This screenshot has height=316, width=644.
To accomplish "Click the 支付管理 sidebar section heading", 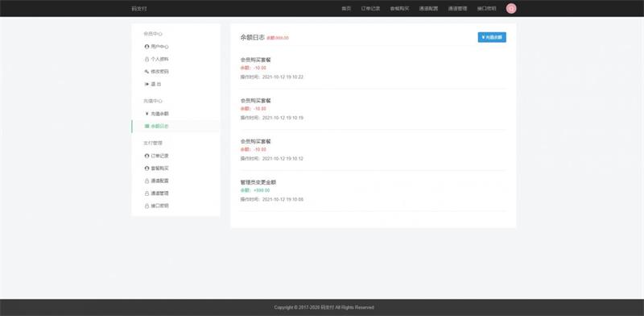I will 153,143.
